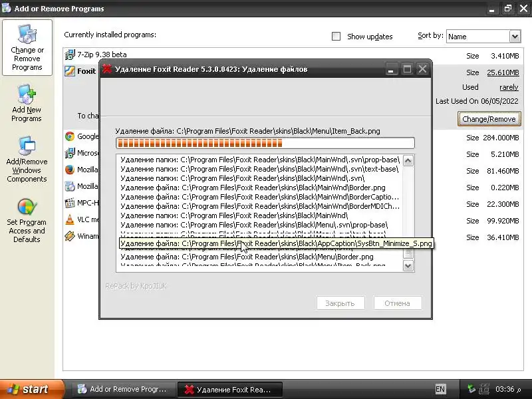The height and width of the screenshot is (399, 532).
Task: Click the 'rarely' usage link
Action: (x=509, y=87)
